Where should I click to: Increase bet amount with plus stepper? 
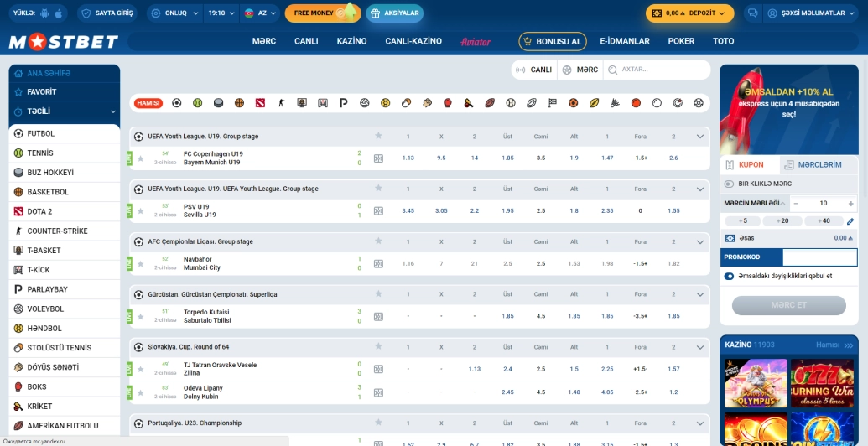[851, 204]
